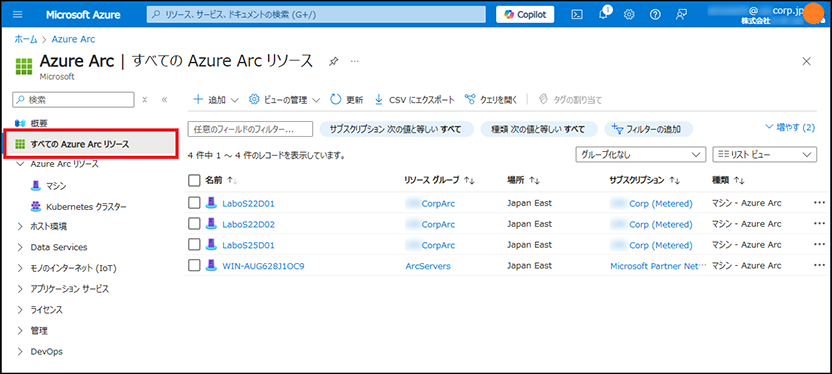Click the ホーム breadcrumb link

pyautogui.click(x=25, y=39)
